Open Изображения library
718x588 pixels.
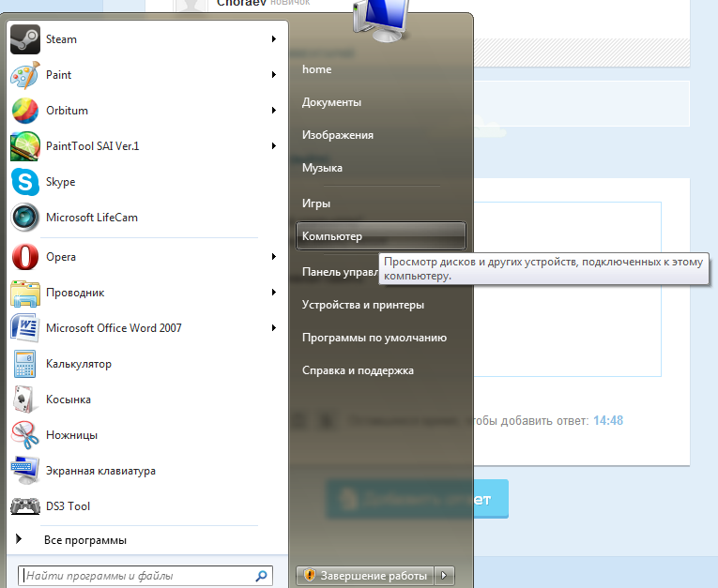338,135
